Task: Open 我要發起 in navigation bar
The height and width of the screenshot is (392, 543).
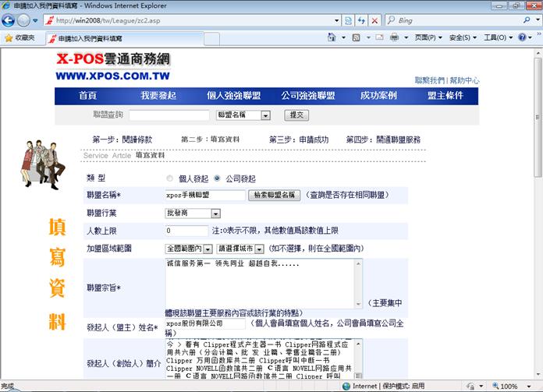Action: point(158,96)
